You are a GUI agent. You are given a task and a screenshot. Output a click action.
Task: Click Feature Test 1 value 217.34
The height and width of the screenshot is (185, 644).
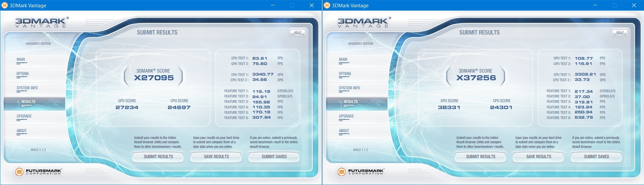click(x=584, y=91)
